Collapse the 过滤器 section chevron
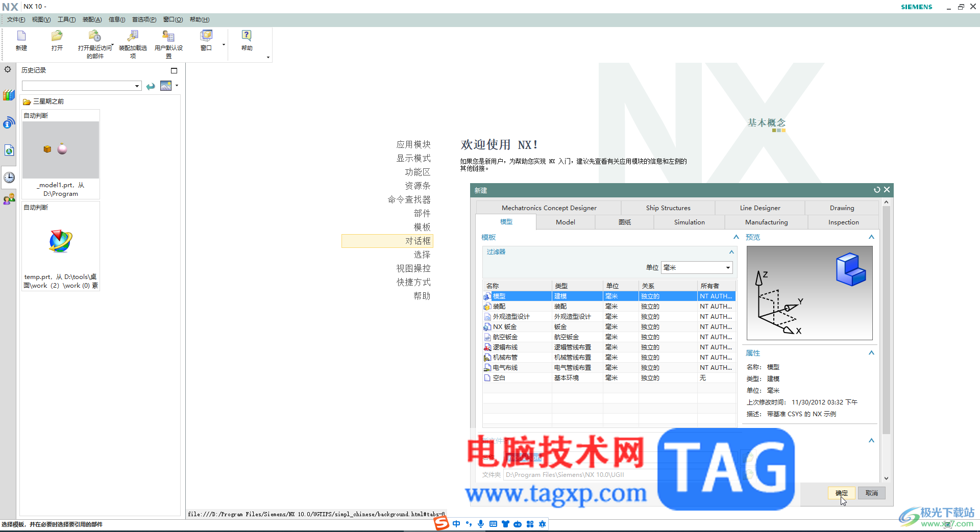This screenshot has height=532, width=980. tap(731, 252)
